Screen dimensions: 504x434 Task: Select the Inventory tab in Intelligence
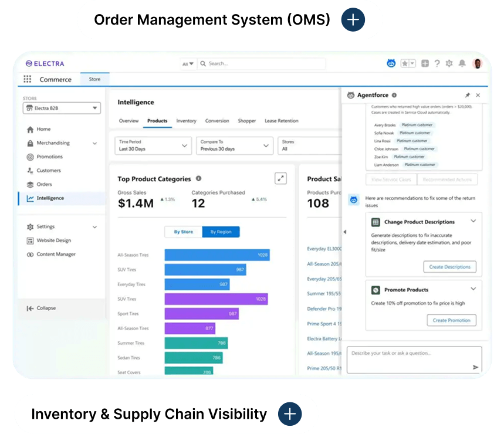[x=186, y=121]
